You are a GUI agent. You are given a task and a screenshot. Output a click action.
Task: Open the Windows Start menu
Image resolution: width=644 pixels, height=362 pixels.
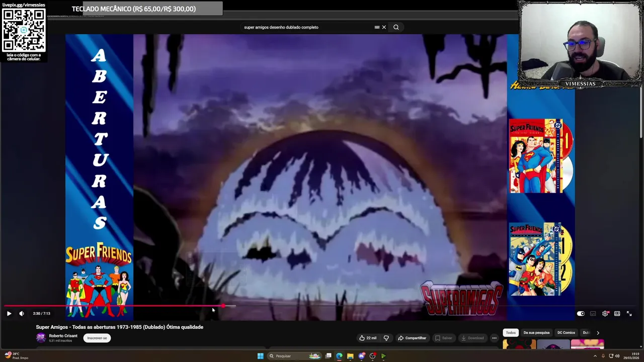click(260, 356)
